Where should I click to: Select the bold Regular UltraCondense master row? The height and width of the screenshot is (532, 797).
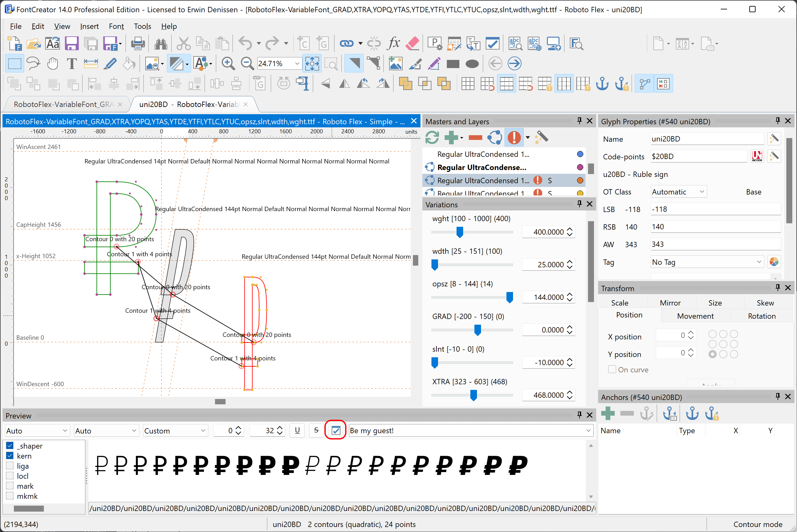pyautogui.click(x=504, y=167)
